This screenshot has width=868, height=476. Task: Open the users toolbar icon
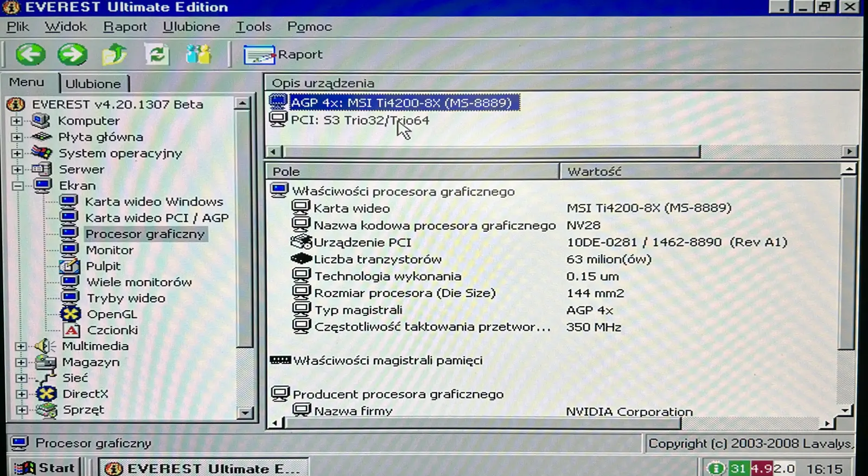[199, 54]
